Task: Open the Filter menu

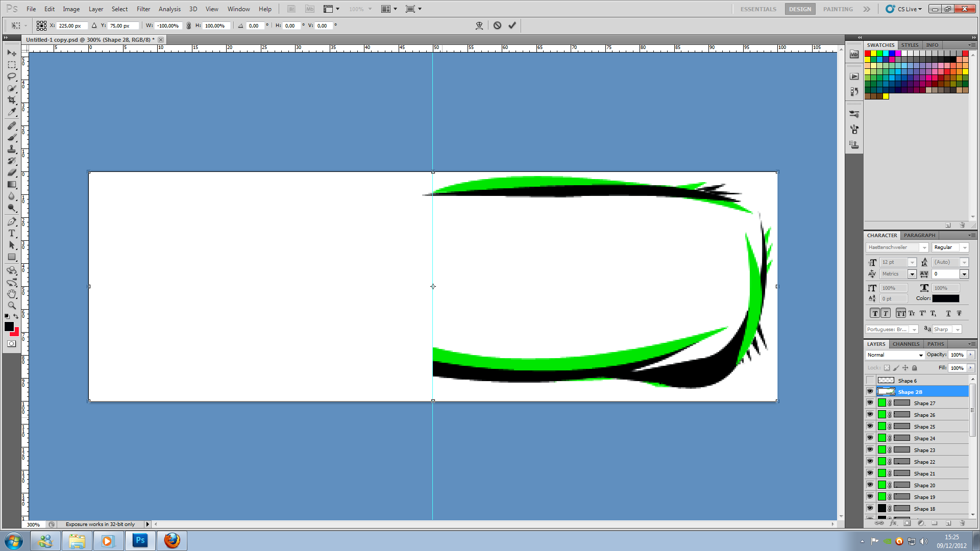Action: tap(143, 9)
